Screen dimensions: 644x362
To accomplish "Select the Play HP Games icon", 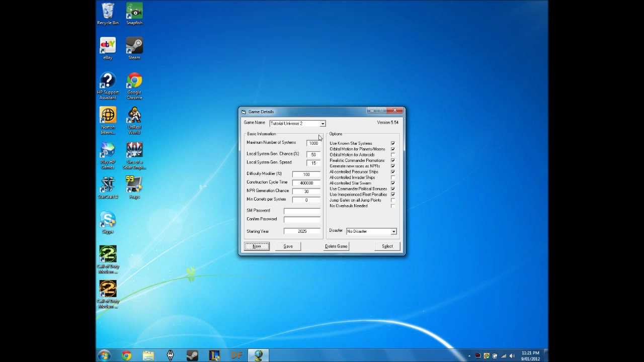I will tap(108, 155).
